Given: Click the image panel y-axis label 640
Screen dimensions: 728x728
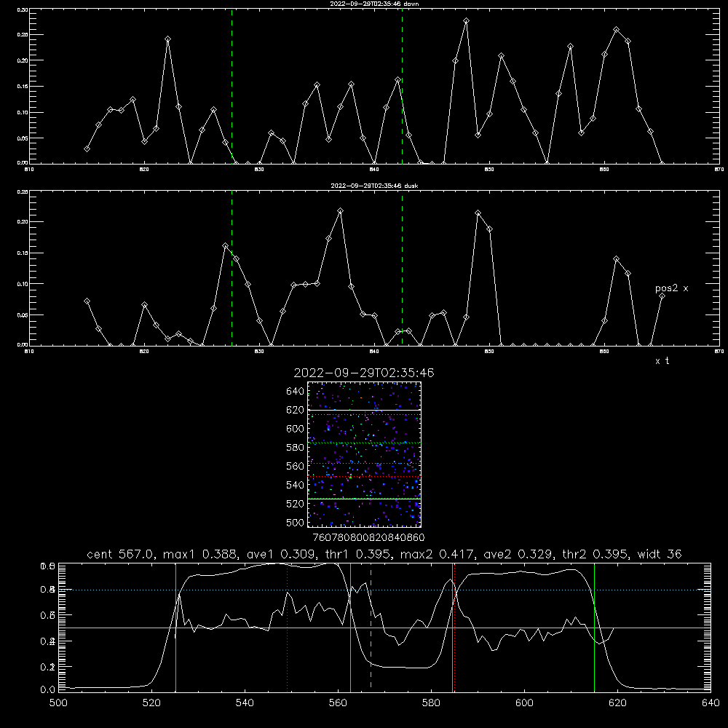Looking at the screenshot, I should point(296,391).
